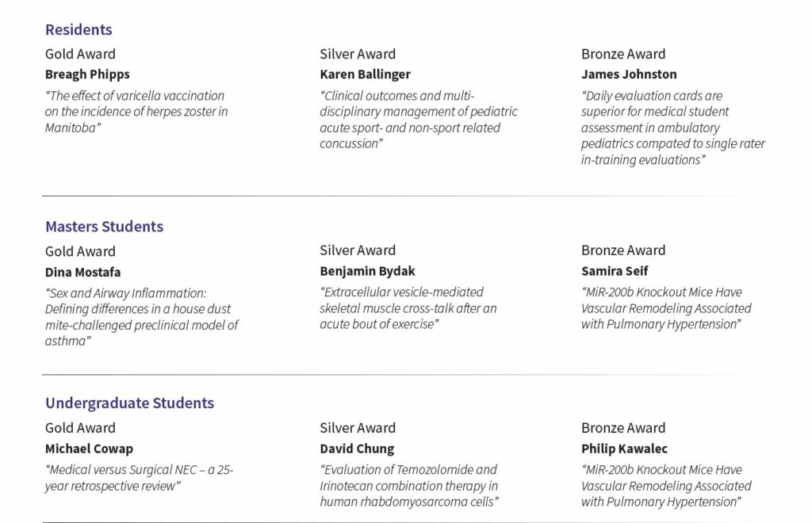The width and height of the screenshot is (812, 523).
Task: Select the Temozolomide and Irinotecan title
Action: [x=408, y=486]
